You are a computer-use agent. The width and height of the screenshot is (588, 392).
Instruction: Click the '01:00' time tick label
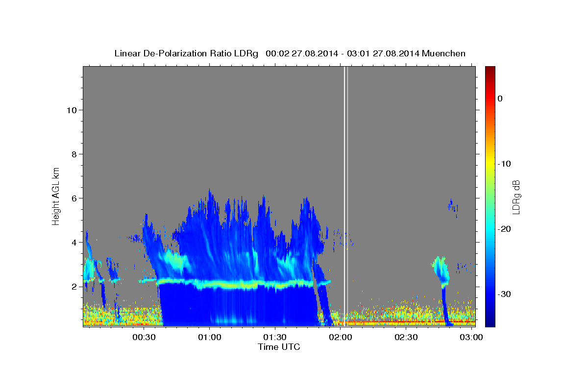210,337
